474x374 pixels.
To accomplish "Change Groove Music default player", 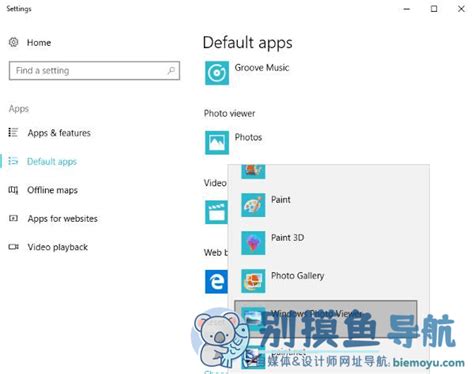I will 262,68.
